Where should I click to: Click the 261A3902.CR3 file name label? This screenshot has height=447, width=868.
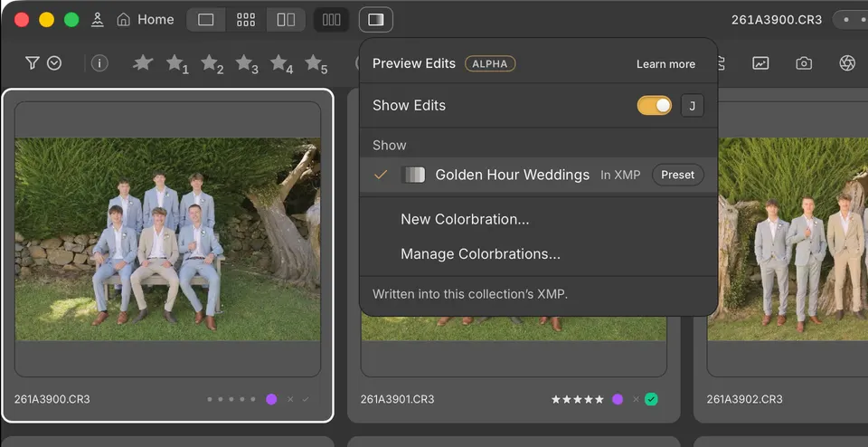point(744,399)
